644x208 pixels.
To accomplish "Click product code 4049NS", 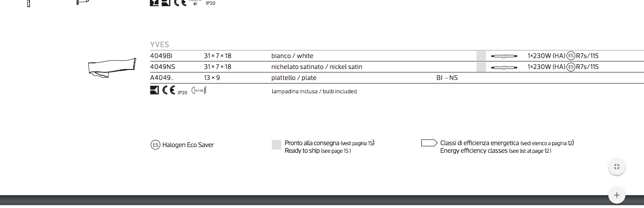I will coord(162,67).
